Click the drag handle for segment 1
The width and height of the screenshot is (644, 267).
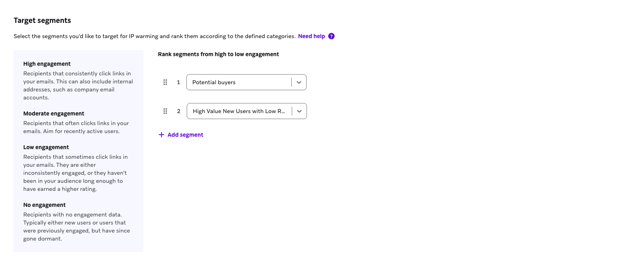(165, 82)
